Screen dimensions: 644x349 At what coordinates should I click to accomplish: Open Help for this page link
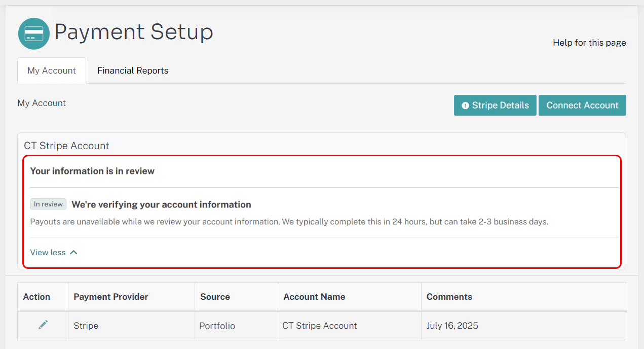[x=589, y=43]
